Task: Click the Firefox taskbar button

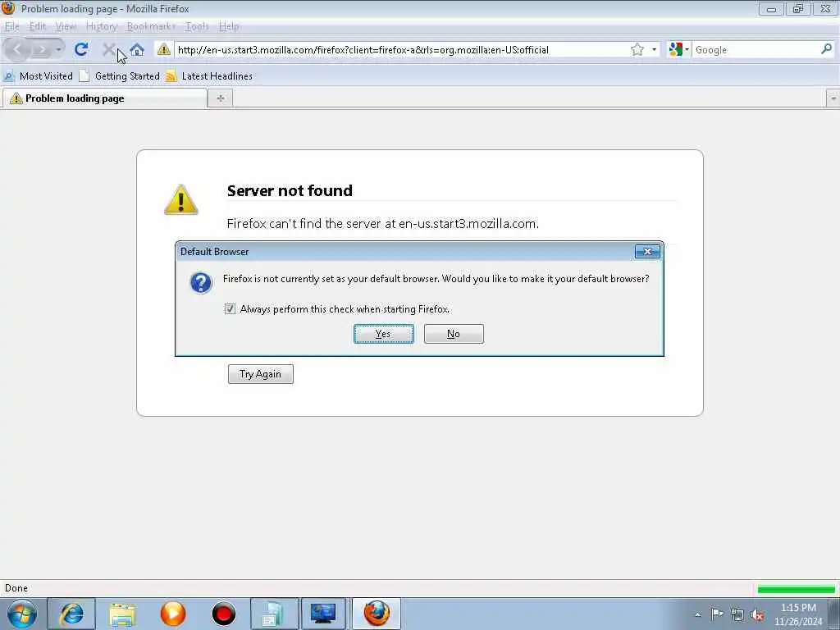Action: click(x=377, y=614)
